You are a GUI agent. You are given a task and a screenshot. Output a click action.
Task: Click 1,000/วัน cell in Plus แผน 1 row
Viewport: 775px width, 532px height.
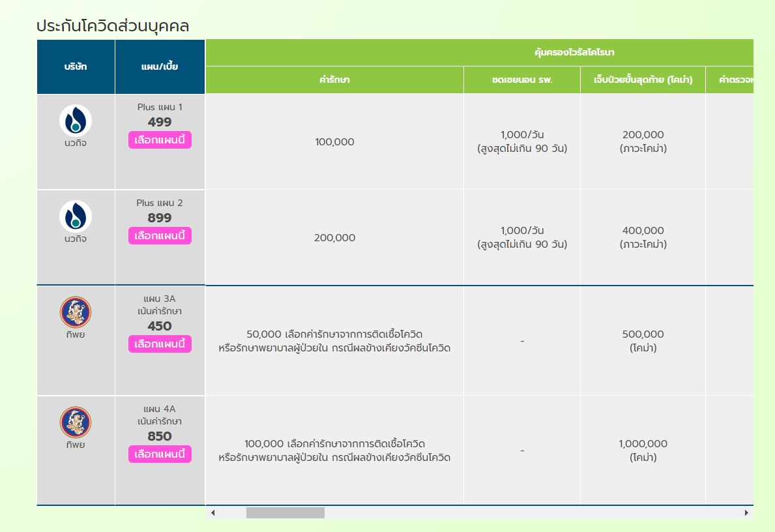pos(522,141)
